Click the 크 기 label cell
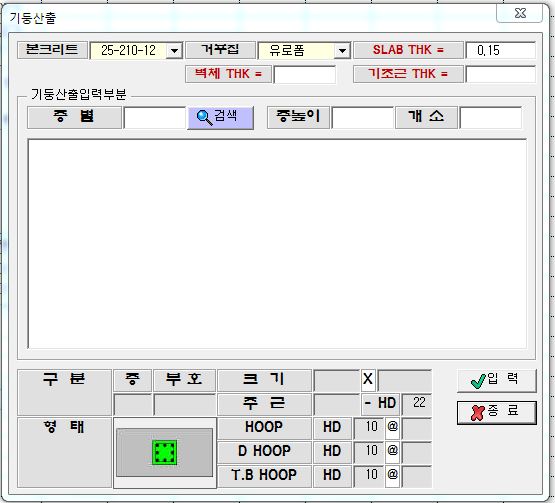 (264, 380)
